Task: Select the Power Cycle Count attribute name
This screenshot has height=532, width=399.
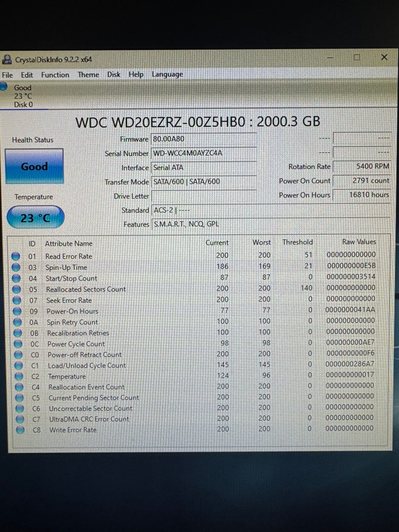Action: point(76,344)
